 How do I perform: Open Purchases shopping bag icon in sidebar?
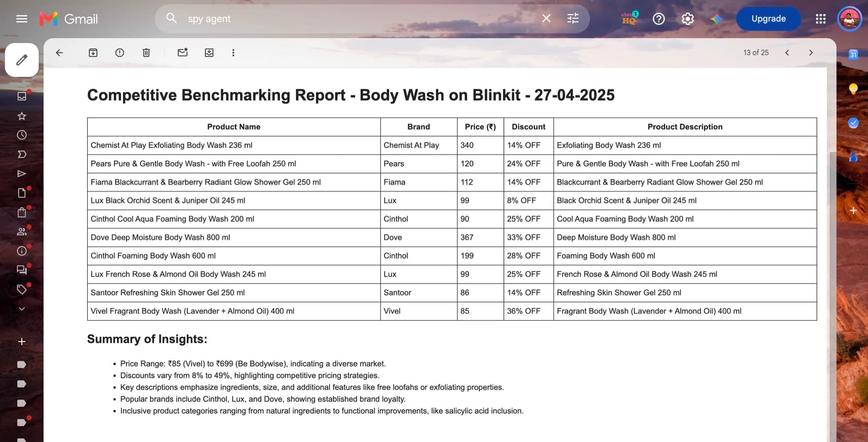(x=22, y=212)
